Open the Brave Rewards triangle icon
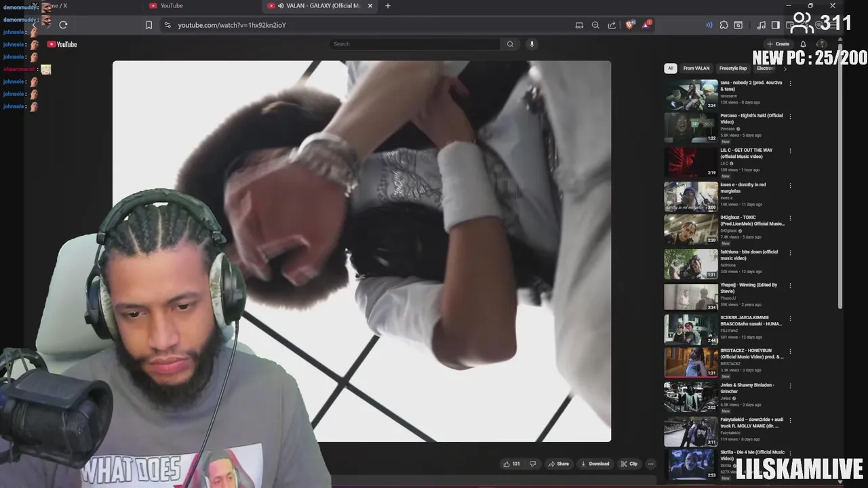The height and width of the screenshot is (488, 868). click(x=648, y=25)
